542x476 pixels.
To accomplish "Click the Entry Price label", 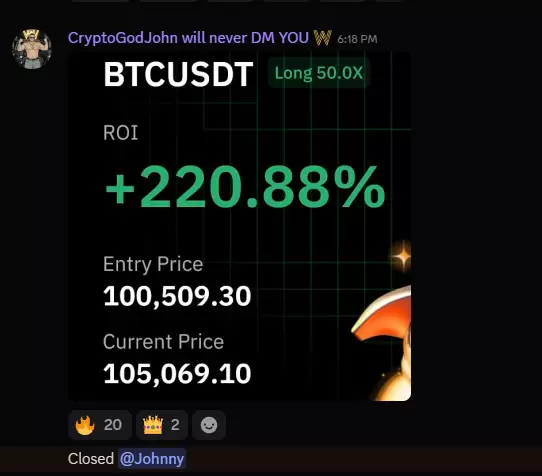I will [x=153, y=264].
